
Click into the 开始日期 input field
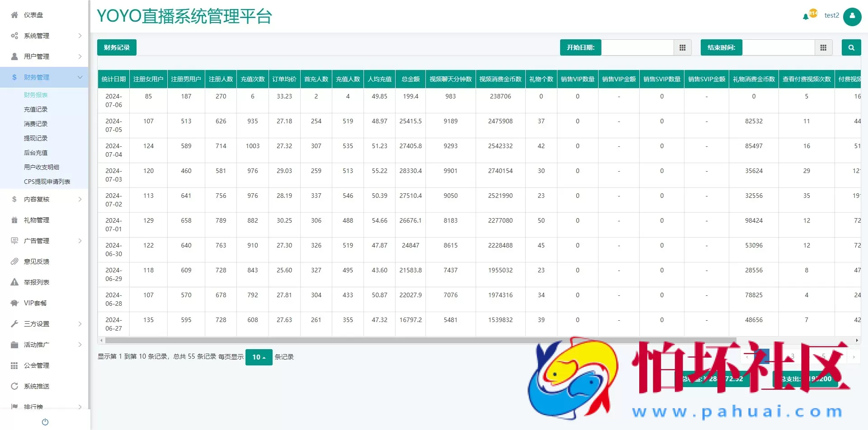[x=637, y=47]
